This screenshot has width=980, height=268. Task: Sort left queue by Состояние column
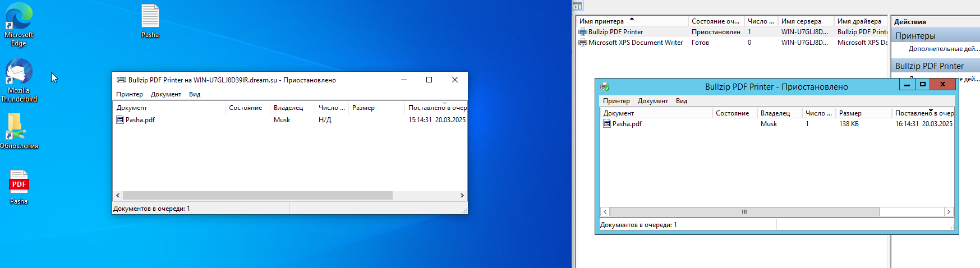(x=247, y=108)
